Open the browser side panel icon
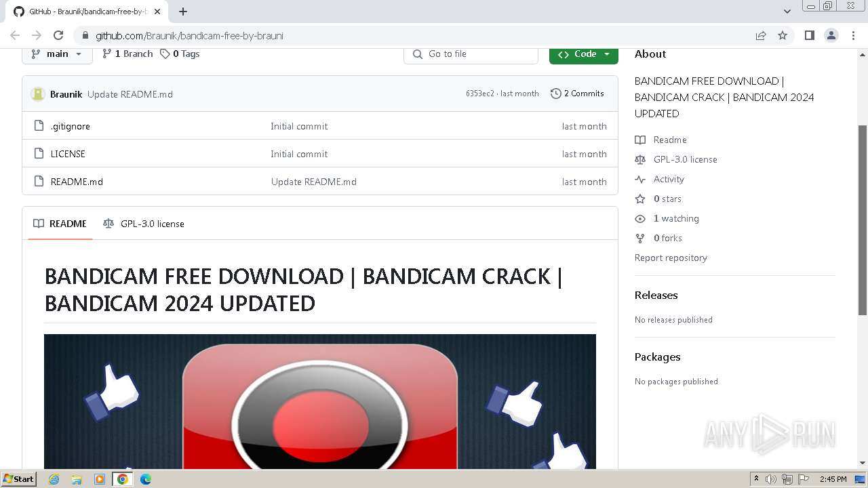Viewport: 868px width, 488px height. [x=809, y=35]
